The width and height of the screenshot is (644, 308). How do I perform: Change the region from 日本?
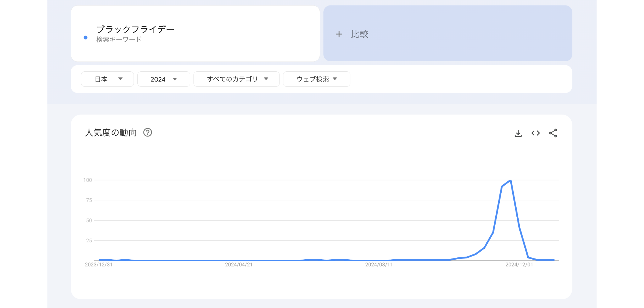pos(102,79)
